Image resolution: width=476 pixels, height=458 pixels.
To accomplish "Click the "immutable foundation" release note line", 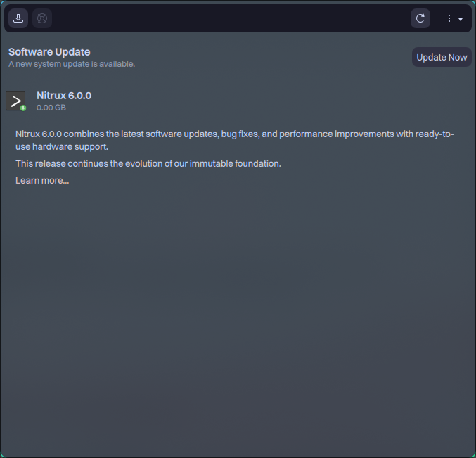I will (148, 163).
